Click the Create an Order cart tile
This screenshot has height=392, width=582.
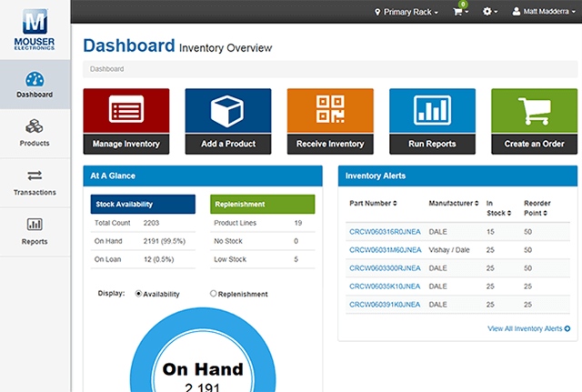click(534, 111)
